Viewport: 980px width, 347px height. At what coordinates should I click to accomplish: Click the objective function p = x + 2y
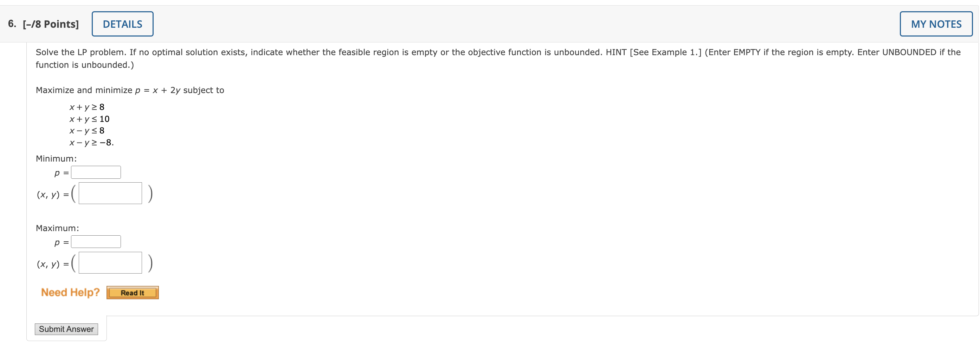pos(157,90)
